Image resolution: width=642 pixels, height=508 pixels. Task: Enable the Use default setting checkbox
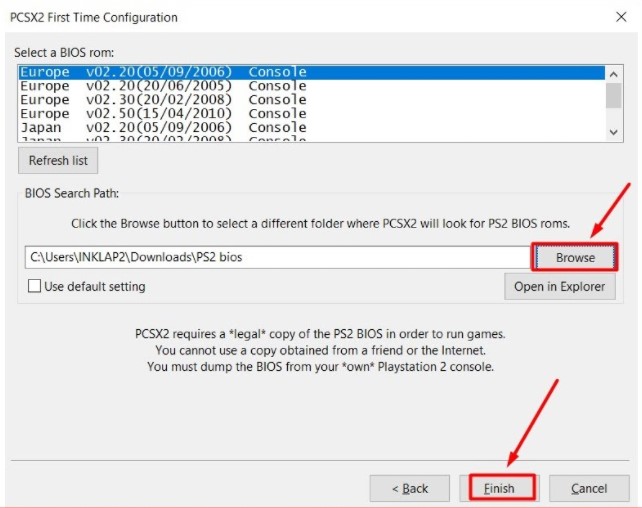click(35, 287)
